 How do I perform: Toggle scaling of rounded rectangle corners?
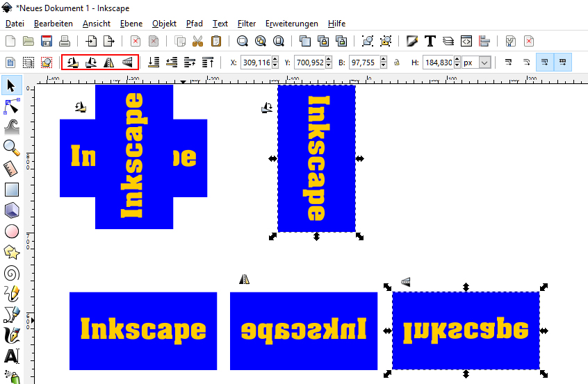[527, 62]
